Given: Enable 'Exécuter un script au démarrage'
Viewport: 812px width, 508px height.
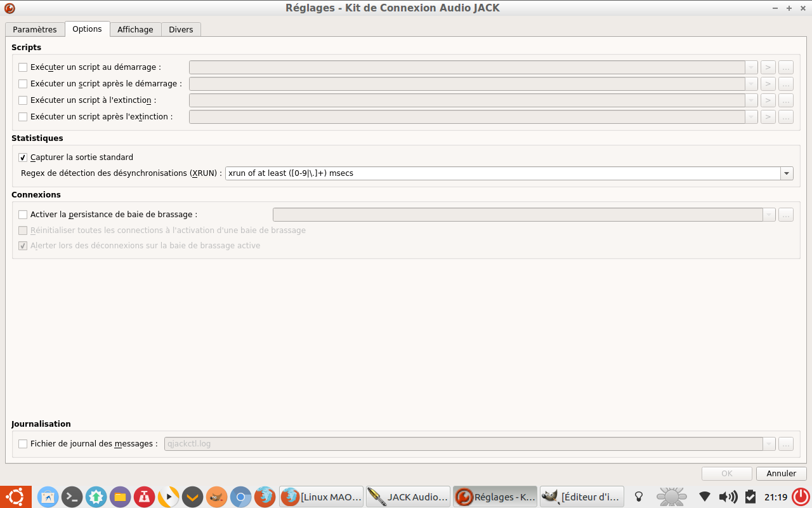Looking at the screenshot, I should click(23, 67).
